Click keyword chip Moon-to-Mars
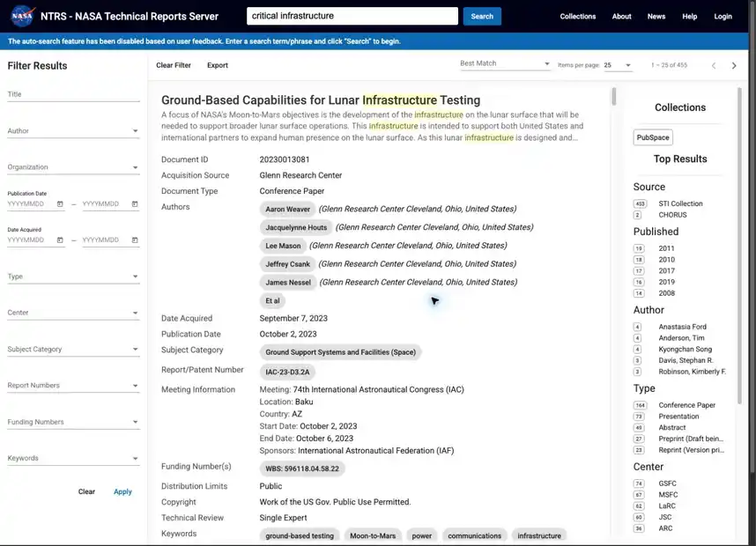This screenshot has height=546, width=756. pyautogui.click(x=373, y=536)
